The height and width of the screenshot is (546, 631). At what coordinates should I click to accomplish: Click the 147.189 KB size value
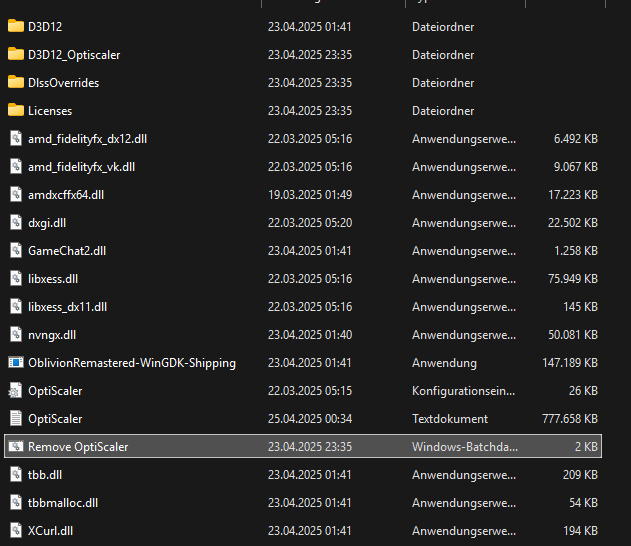[570, 363]
